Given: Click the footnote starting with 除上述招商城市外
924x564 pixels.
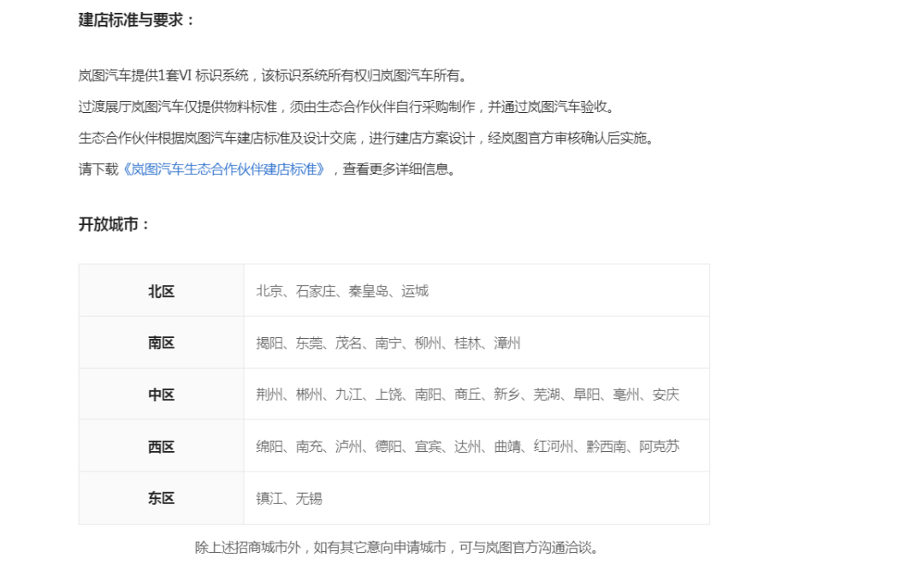Looking at the screenshot, I should tap(398, 548).
